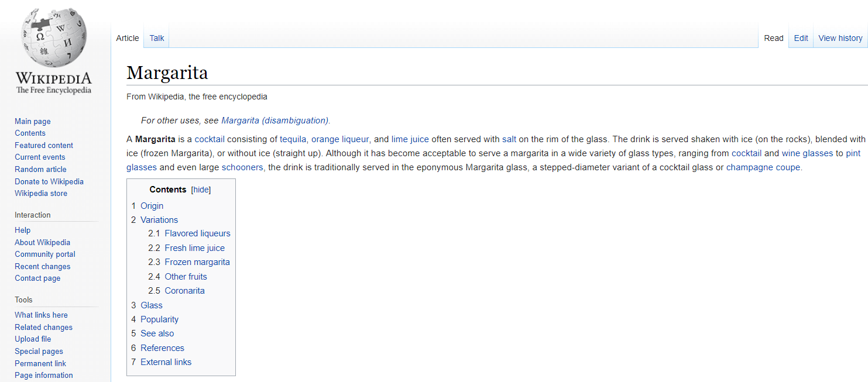Image resolution: width=868 pixels, height=382 pixels.
Task: Open the Community portal link
Action: tap(45, 254)
